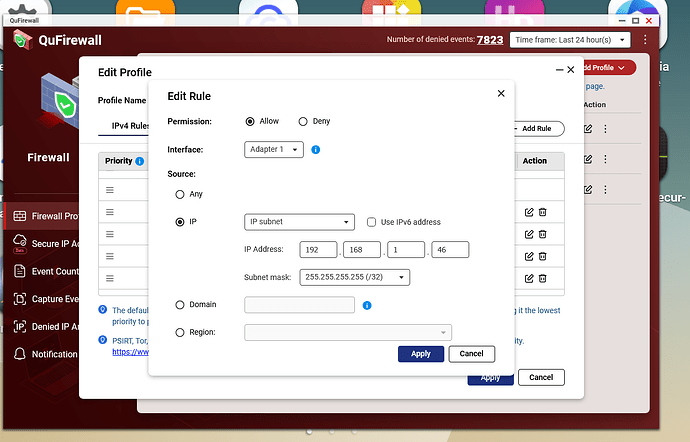Click Add Rule button in Edit Profile
Image resolution: width=690 pixels, height=442 pixels.
(539, 129)
